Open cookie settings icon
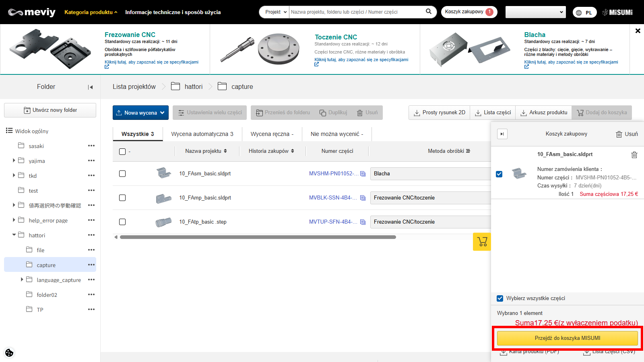Screen dimensions: 644x362 (x=9, y=353)
